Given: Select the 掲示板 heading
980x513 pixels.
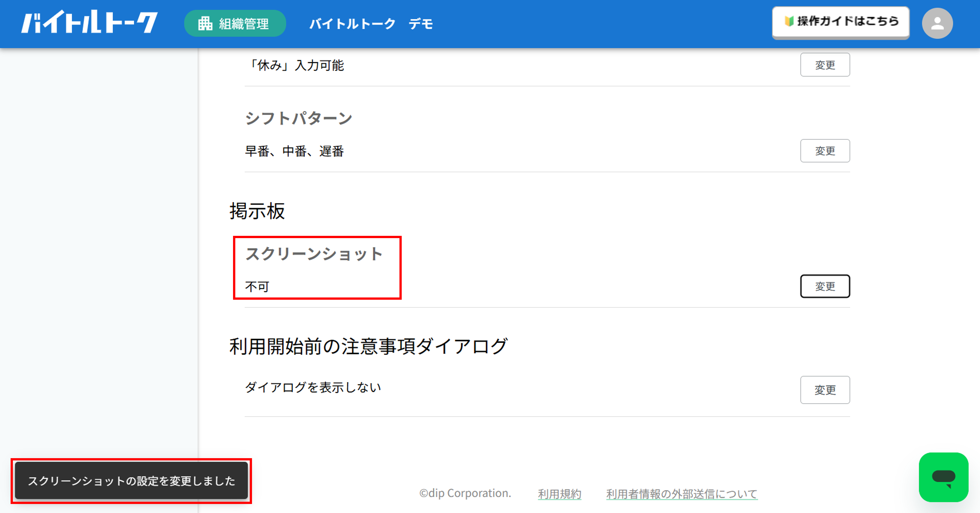Looking at the screenshot, I should [257, 211].
